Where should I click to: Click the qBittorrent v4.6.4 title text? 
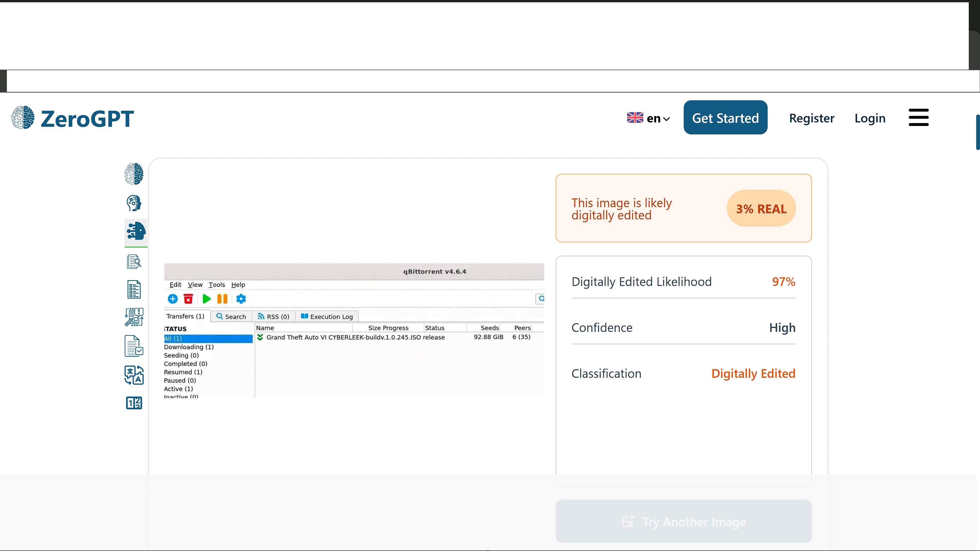pos(434,271)
